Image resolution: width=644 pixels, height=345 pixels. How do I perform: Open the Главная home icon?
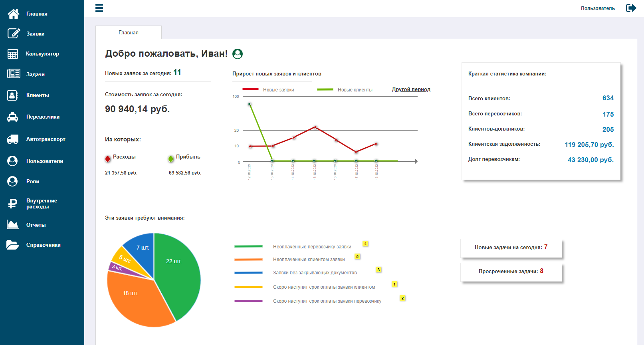click(x=13, y=14)
